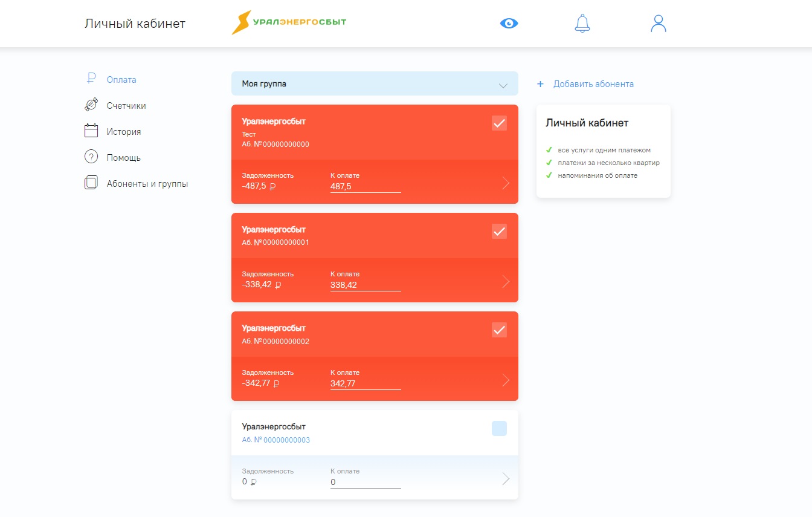Click debt value -342,77 ₽

point(260,383)
